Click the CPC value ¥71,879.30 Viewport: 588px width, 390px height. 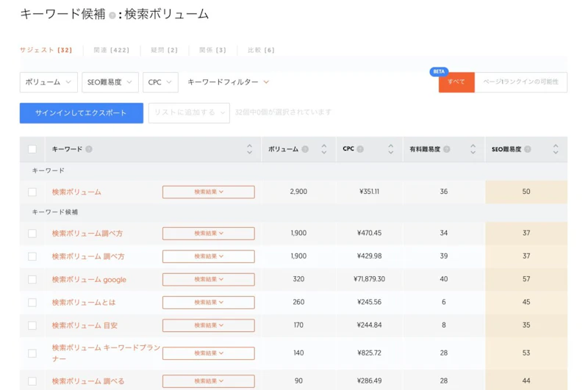pyautogui.click(x=370, y=279)
